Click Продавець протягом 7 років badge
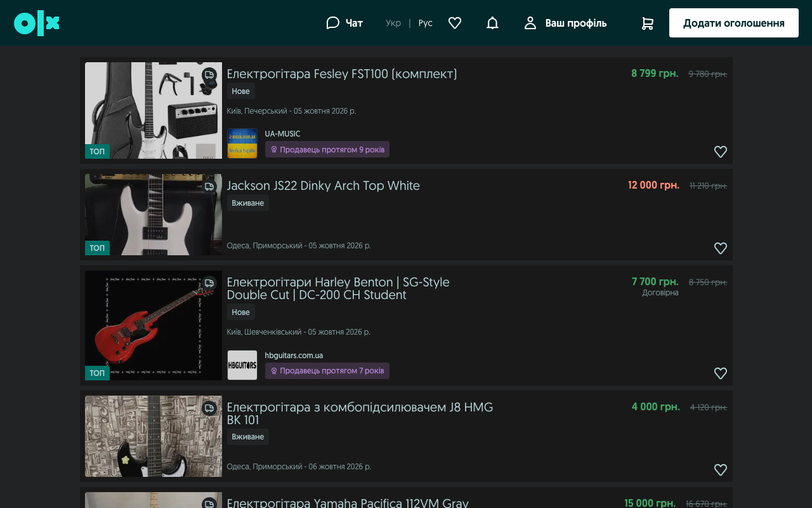 [327, 371]
